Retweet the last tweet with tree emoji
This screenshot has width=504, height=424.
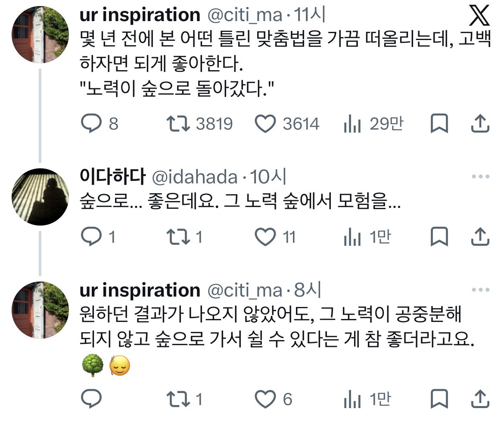click(178, 399)
